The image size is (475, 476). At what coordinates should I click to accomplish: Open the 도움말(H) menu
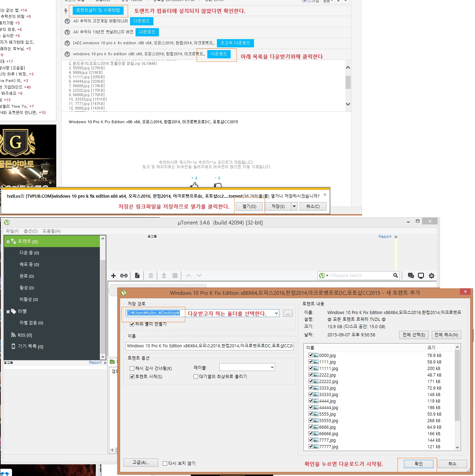(x=51, y=231)
